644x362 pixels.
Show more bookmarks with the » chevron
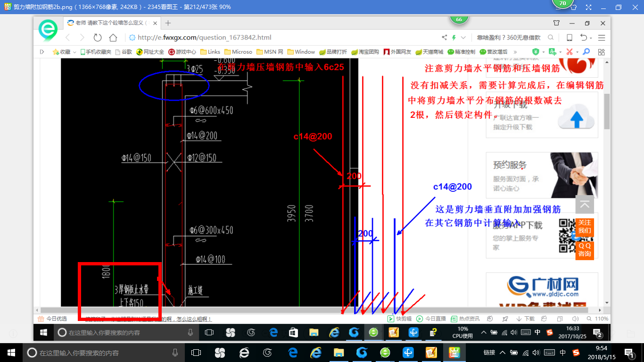(515, 52)
